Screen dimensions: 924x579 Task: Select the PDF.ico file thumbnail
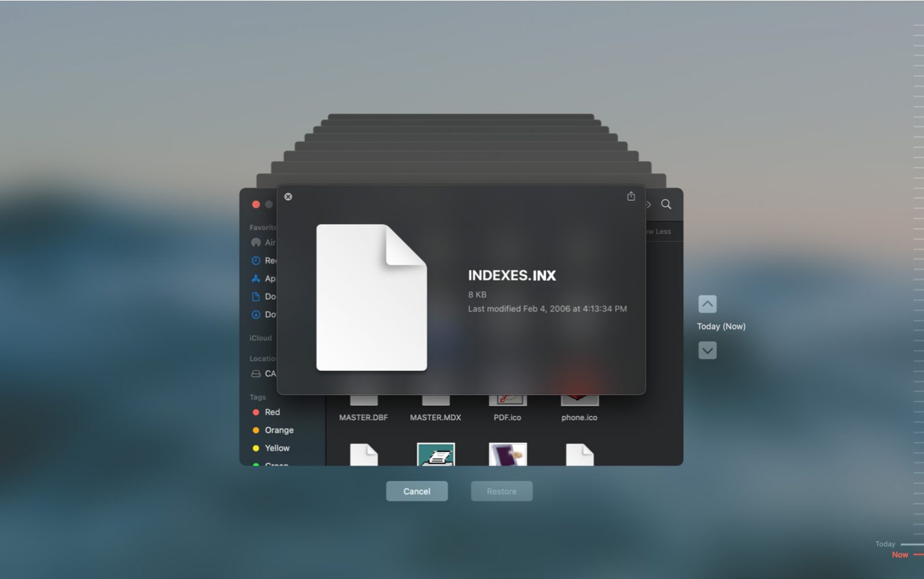coord(507,397)
